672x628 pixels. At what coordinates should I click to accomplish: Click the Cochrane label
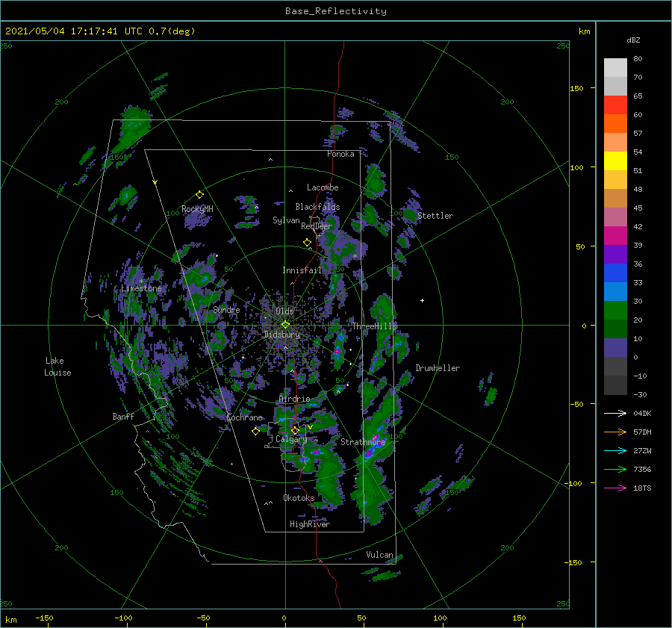coord(244,417)
